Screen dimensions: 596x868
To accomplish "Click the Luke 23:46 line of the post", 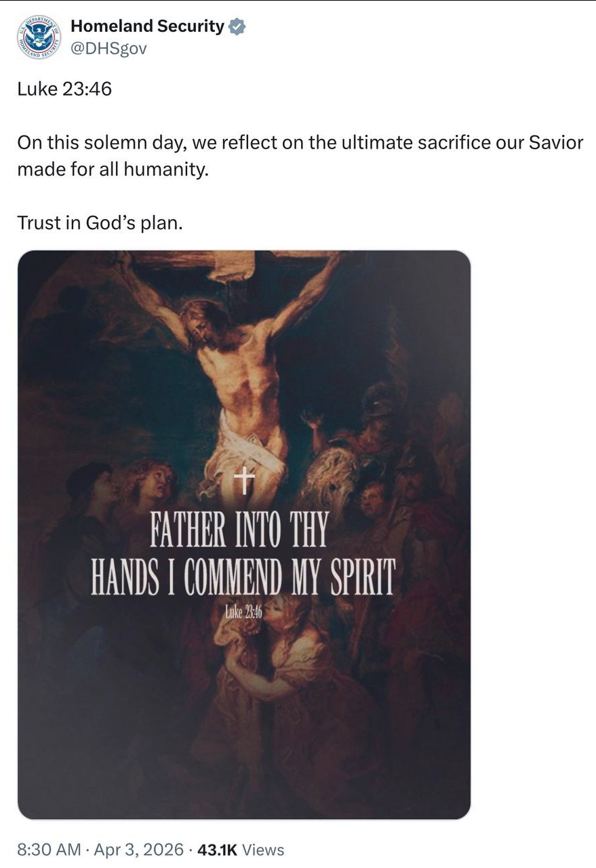I will [64, 89].
